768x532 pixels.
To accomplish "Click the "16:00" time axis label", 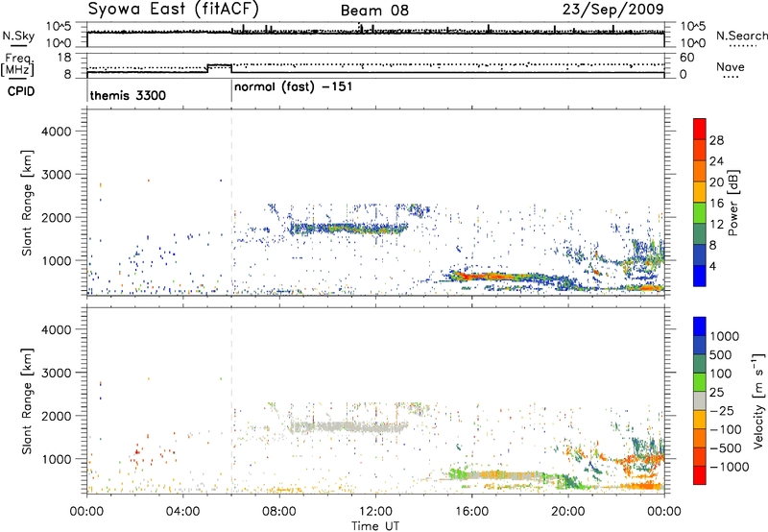I will (471, 512).
